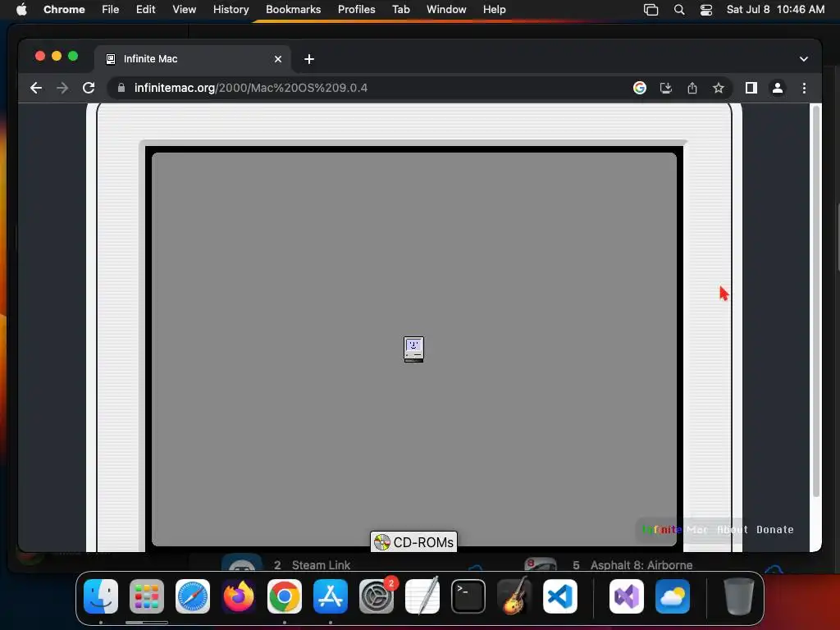Open Spotlight search
840x630 pixels.
point(679,10)
